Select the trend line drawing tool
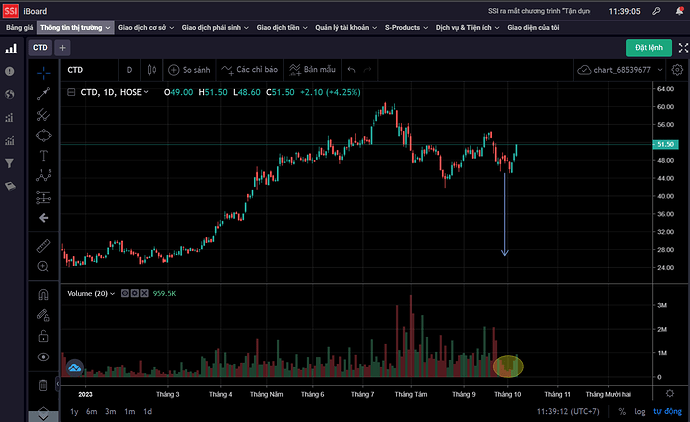The image size is (690, 422). coord(43,93)
